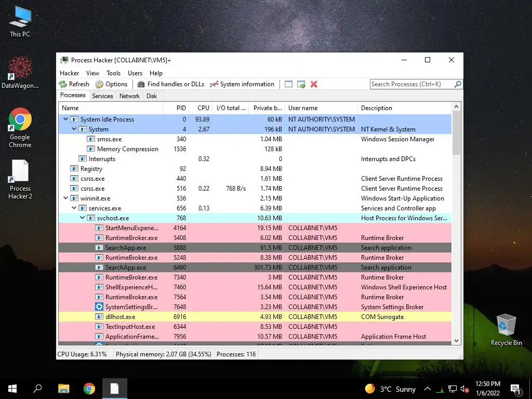Open the Windows Start menu
Image resolution: width=532 pixels, height=399 pixels.
tap(12, 389)
